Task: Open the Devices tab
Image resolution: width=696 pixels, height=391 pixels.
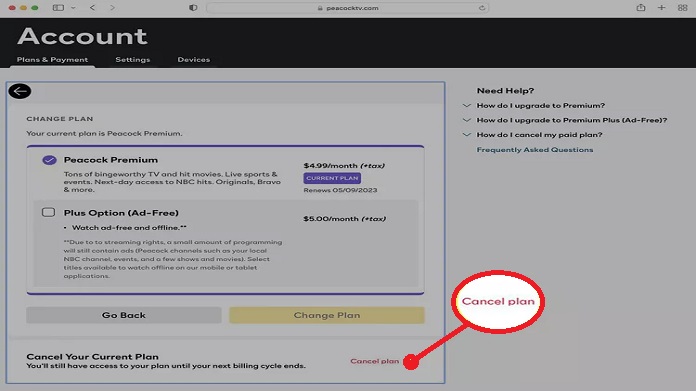Action: [x=194, y=59]
